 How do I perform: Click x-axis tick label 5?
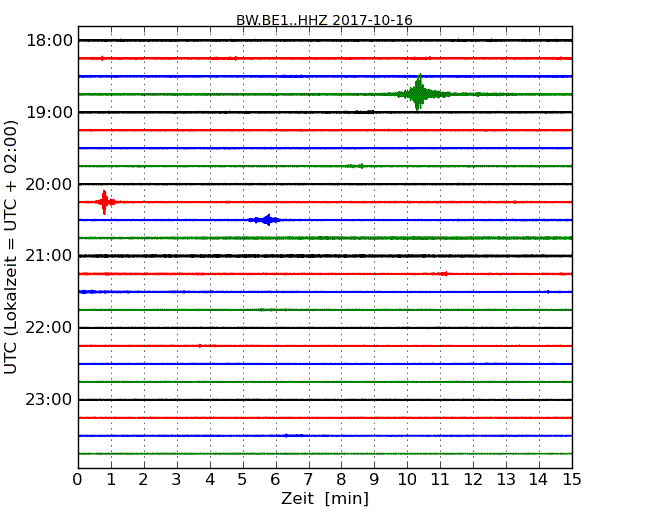(x=243, y=480)
